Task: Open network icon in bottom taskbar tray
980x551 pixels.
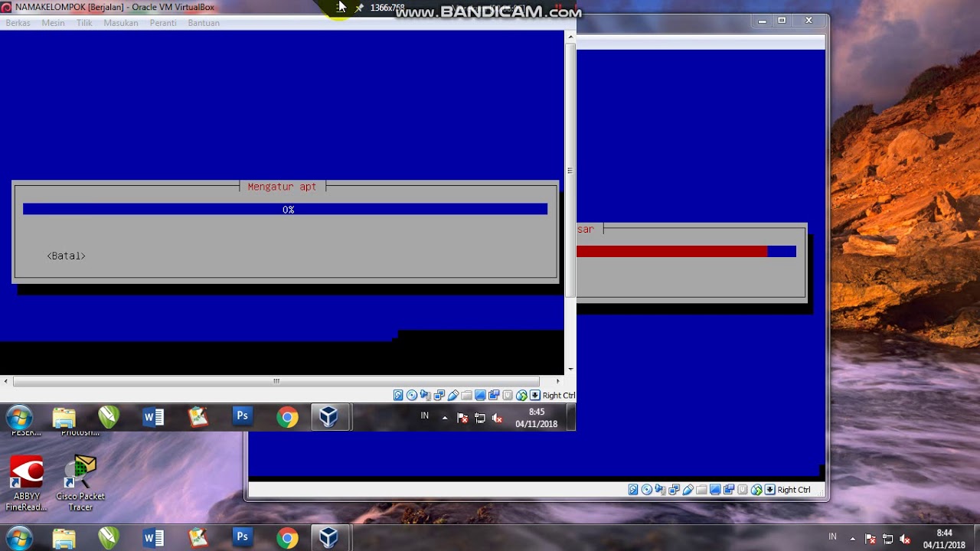Action: point(887,538)
